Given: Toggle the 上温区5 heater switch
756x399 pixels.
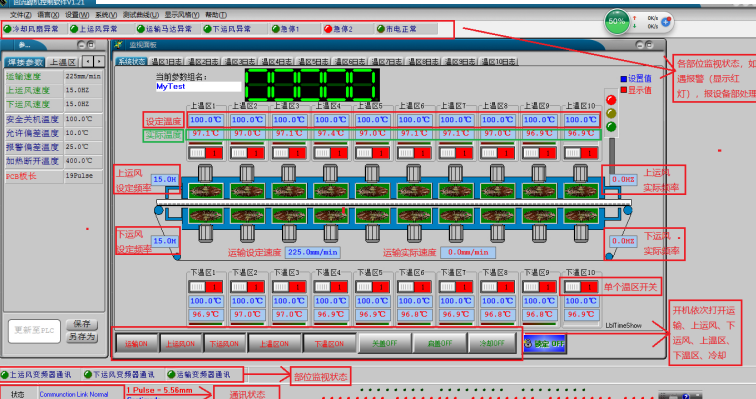Looking at the screenshot, I should coord(372,153).
